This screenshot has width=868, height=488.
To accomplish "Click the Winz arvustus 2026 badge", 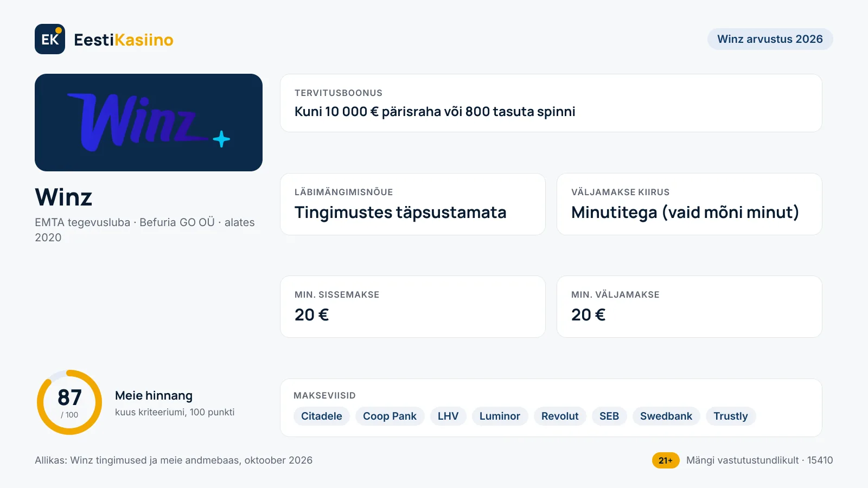I will [x=770, y=39].
